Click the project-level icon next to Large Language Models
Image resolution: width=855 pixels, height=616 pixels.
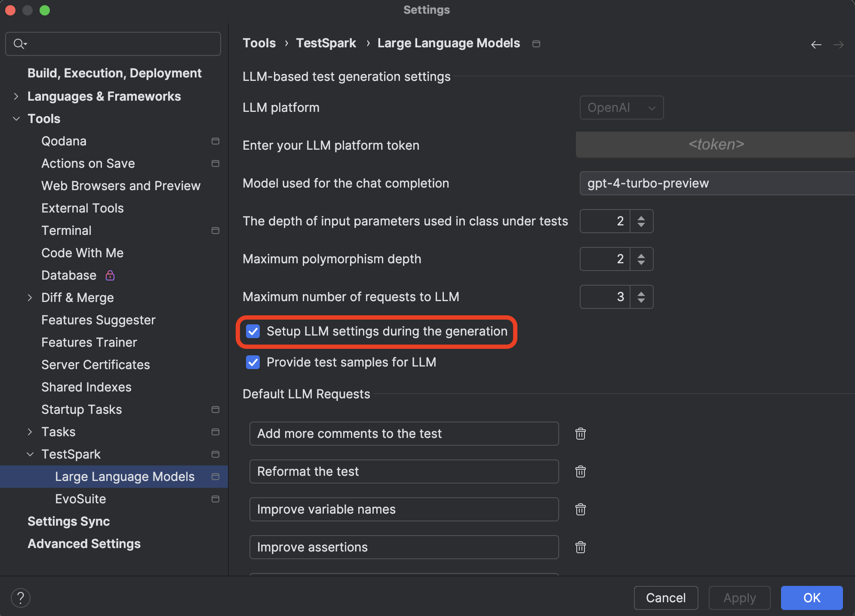click(x=215, y=477)
